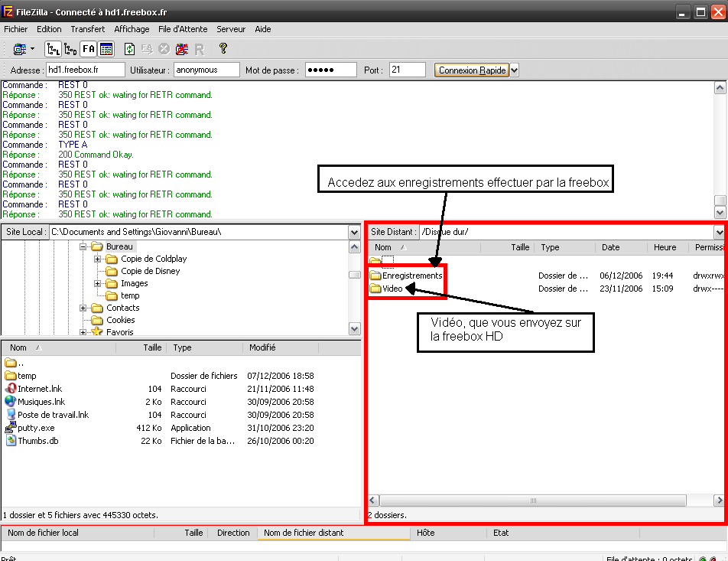Expand the Copie de Coldplay folder
This screenshot has height=561, width=728.
[98, 259]
